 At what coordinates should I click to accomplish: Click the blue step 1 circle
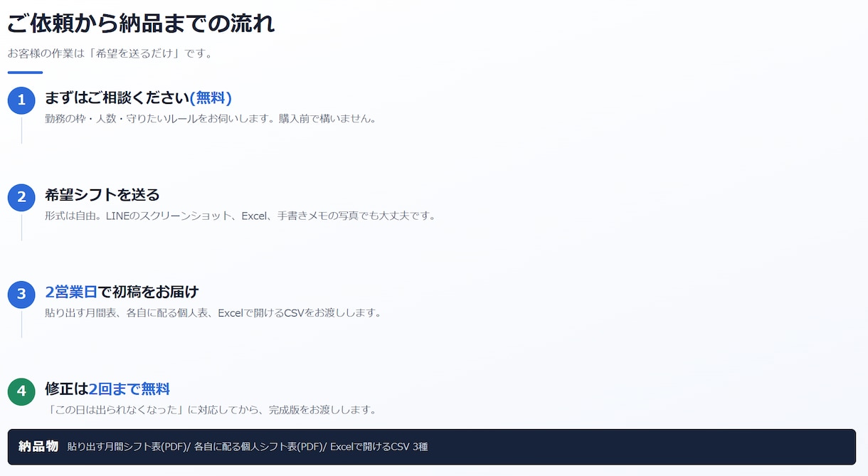21,100
